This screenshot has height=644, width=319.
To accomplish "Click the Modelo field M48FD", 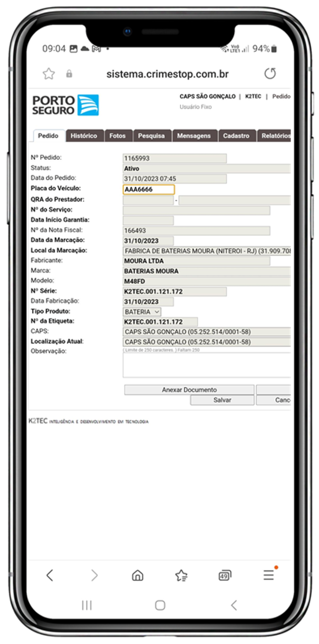I will point(207,281).
